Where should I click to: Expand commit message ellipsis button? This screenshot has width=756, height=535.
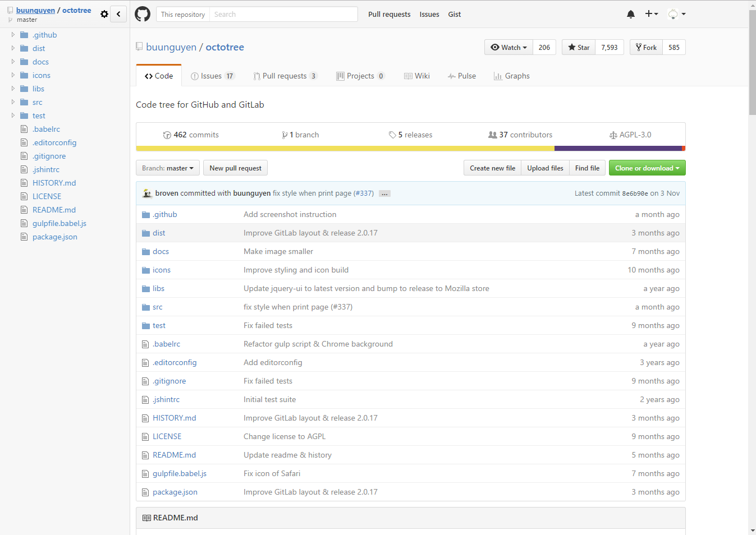pos(384,193)
